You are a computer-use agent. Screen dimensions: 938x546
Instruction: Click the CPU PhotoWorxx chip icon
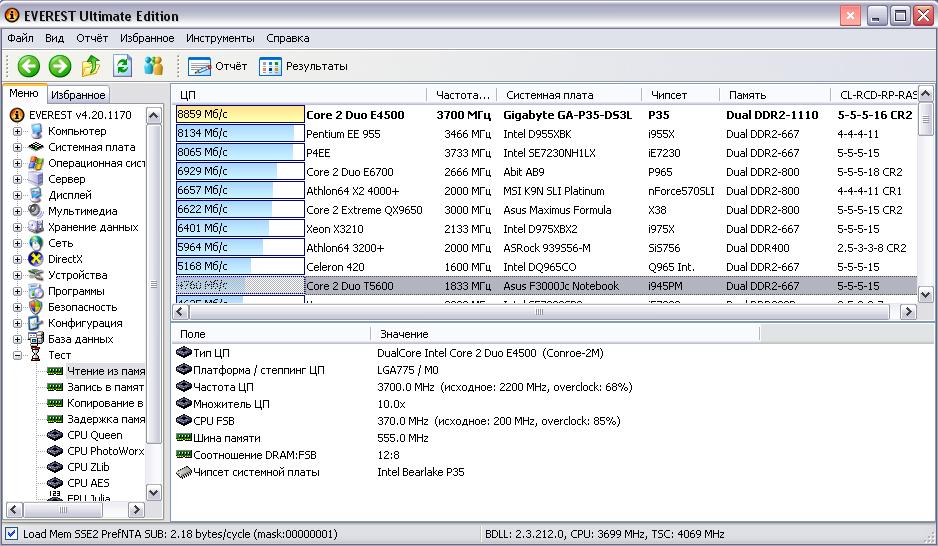pyautogui.click(x=55, y=451)
